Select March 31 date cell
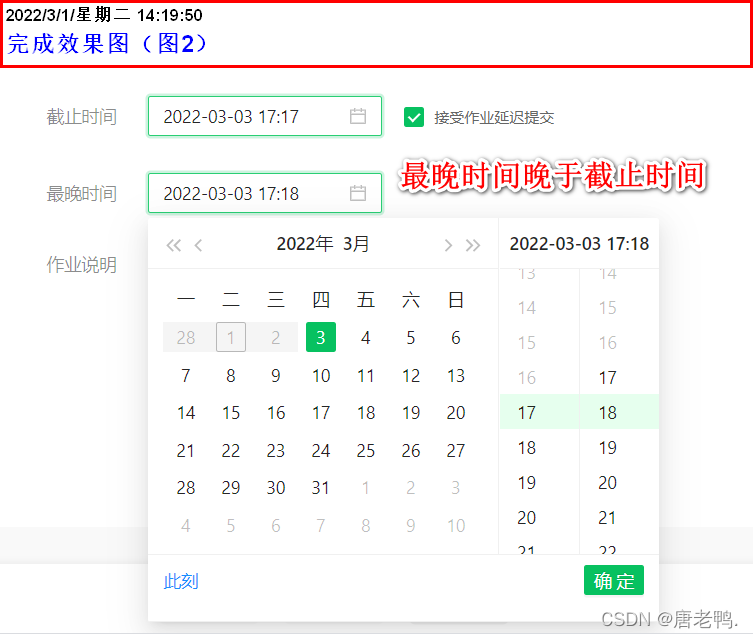Viewport: 753px width, 638px height. coord(321,488)
